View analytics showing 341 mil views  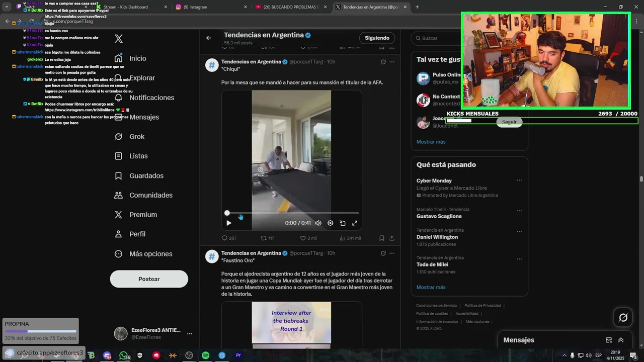tap(350, 238)
